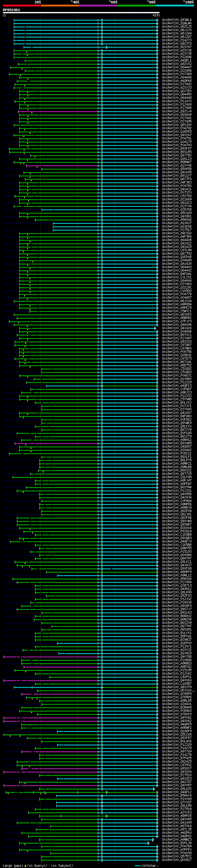Open hit UniRef100_Q93WL4
This screenshot has width=197, height=868.
coord(177,20)
